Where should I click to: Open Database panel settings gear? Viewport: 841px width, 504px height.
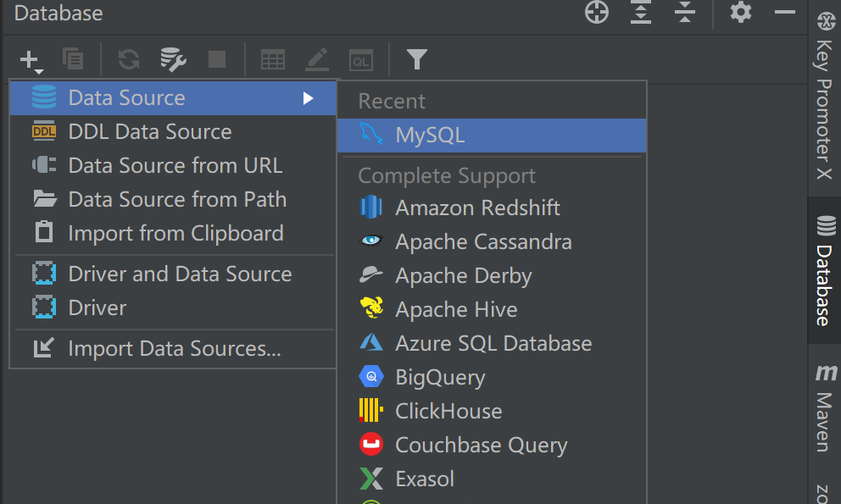point(741,13)
